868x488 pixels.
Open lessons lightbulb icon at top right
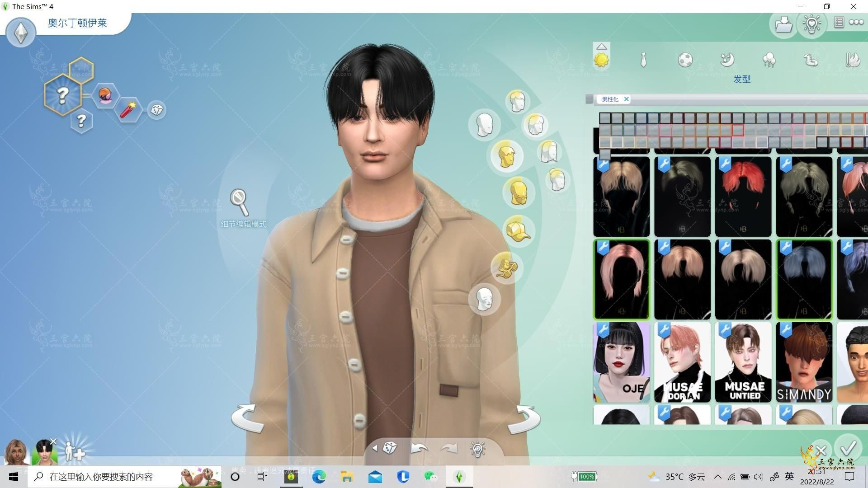(812, 24)
